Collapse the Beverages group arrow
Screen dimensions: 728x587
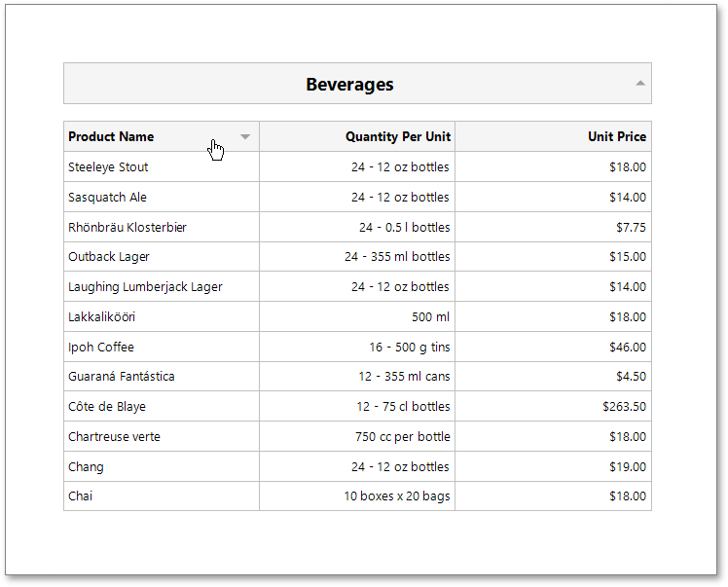[640, 84]
